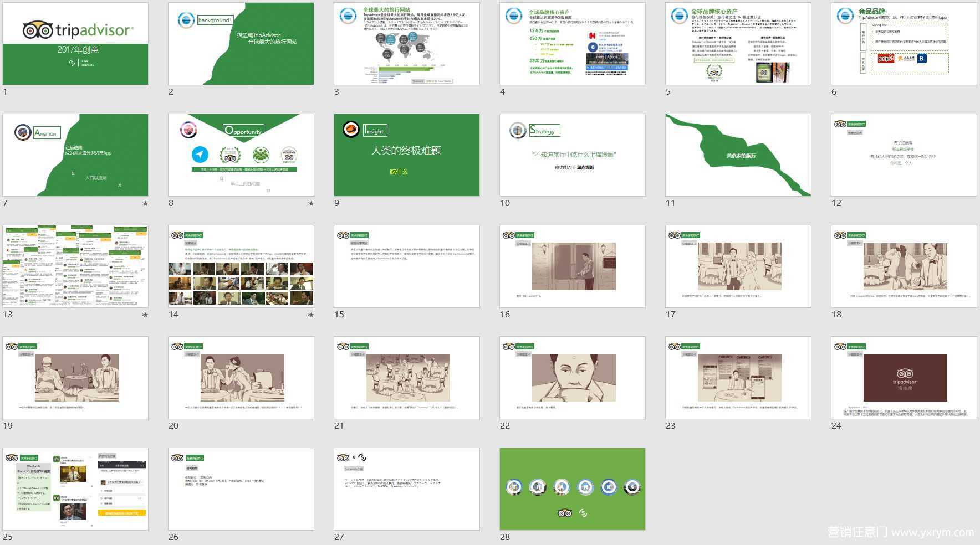This screenshot has width=980, height=545.
Task: Select slide 8 Opportunity thumbnail
Action: point(241,155)
